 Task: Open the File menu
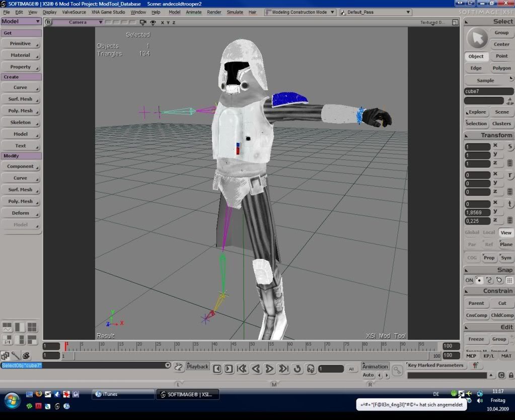7,12
